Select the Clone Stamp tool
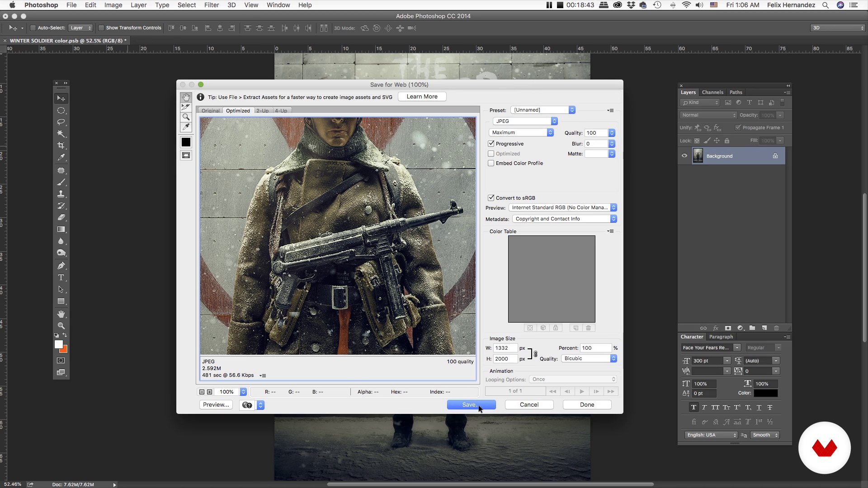868x488 pixels. 61,194
